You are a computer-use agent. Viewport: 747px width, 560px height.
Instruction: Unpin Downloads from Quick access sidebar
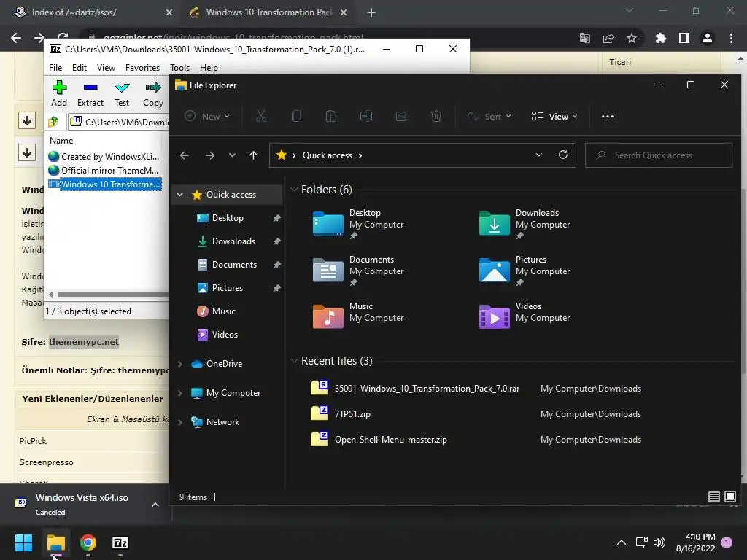276,241
